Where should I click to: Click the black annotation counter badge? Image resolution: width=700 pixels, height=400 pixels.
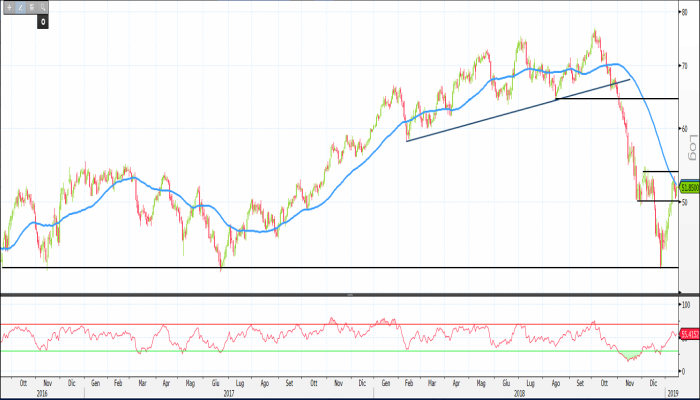(x=43, y=20)
